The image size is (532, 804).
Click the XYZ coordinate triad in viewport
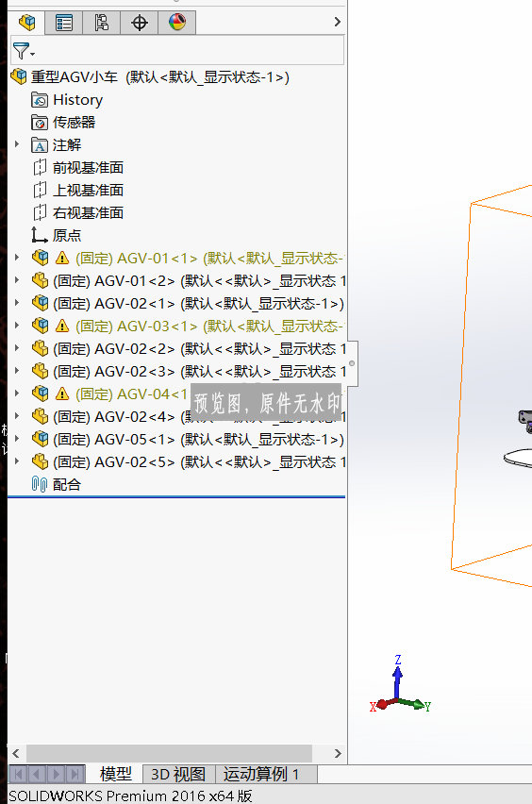(x=400, y=684)
